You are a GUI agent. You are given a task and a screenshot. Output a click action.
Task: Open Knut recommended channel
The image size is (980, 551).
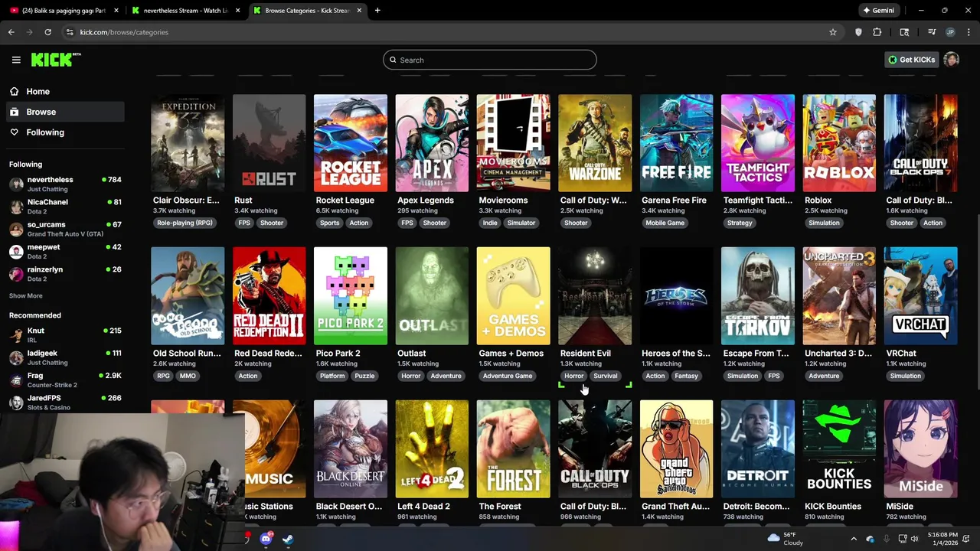click(x=65, y=335)
